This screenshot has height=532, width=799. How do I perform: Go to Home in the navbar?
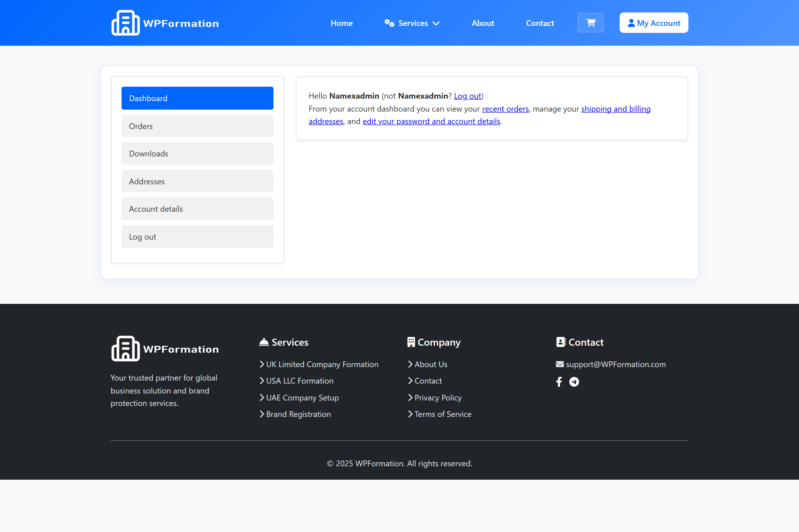[342, 23]
